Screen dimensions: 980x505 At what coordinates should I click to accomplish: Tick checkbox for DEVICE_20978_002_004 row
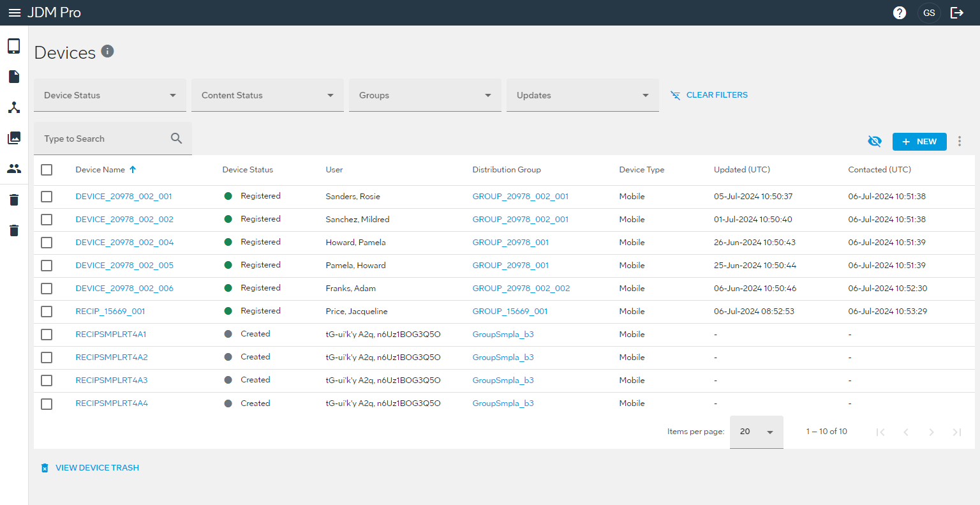47,243
